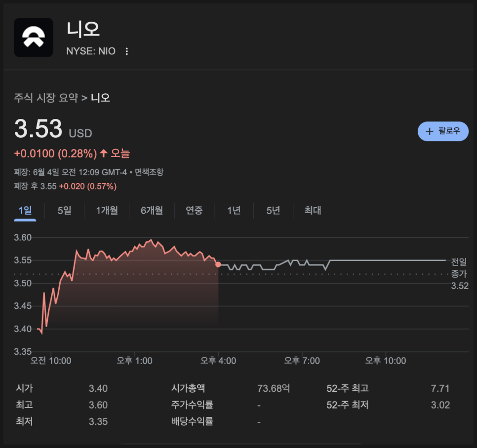Open the 면책조항 disclaimer link

149,172
